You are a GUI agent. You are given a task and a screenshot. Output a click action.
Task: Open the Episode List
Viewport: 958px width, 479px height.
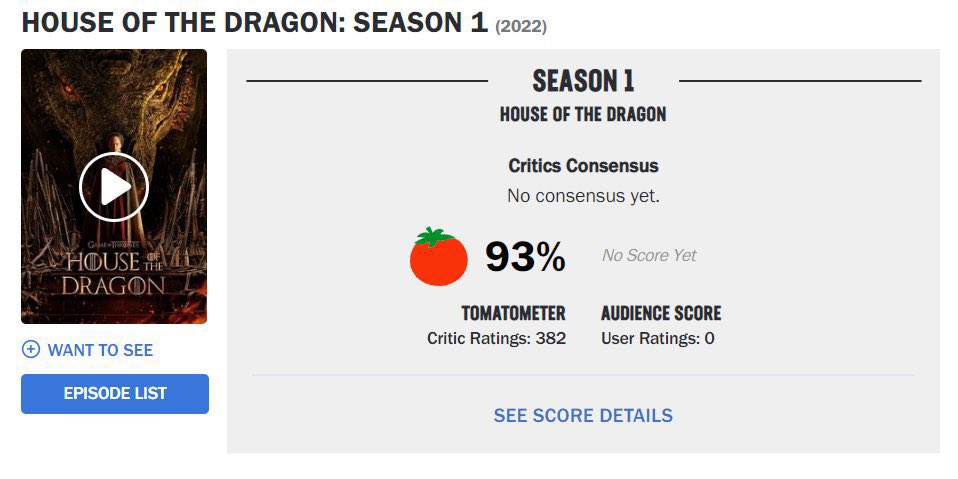click(115, 394)
